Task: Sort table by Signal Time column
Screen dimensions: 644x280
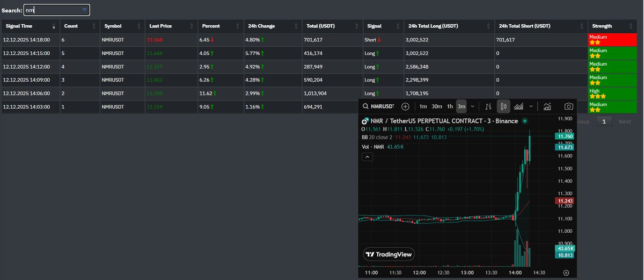Action: coord(30,26)
